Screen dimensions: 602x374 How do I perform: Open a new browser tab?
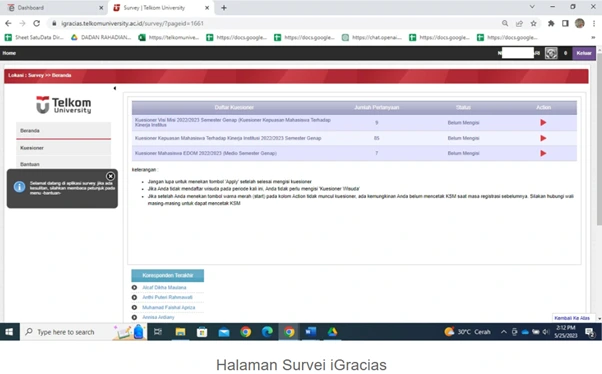224,8
